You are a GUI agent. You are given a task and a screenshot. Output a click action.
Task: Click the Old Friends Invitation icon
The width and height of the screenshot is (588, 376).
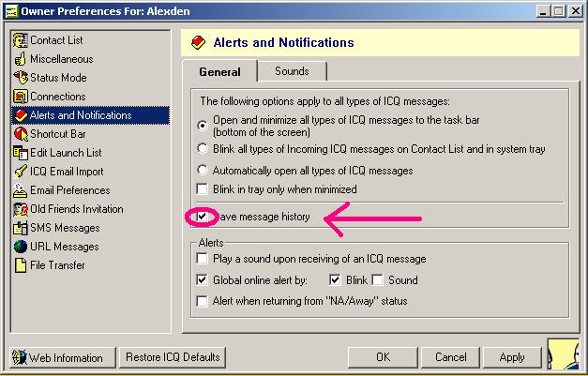[x=21, y=209]
